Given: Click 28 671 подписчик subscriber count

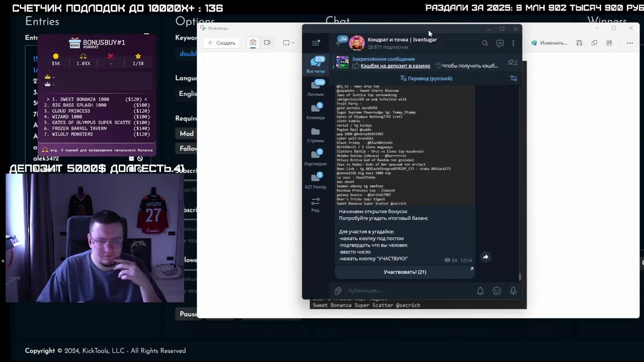Looking at the screenshot, I should (x=388, y=47).
